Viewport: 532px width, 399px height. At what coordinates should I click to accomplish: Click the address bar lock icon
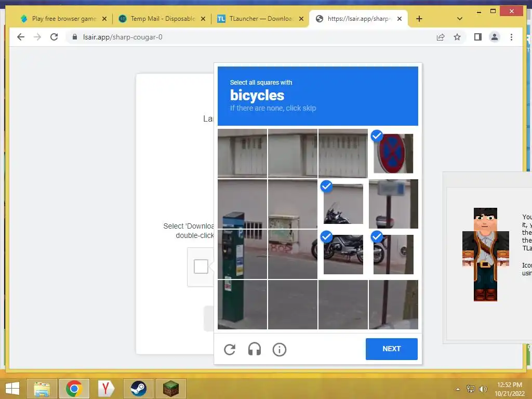click(x=75, y=37)
